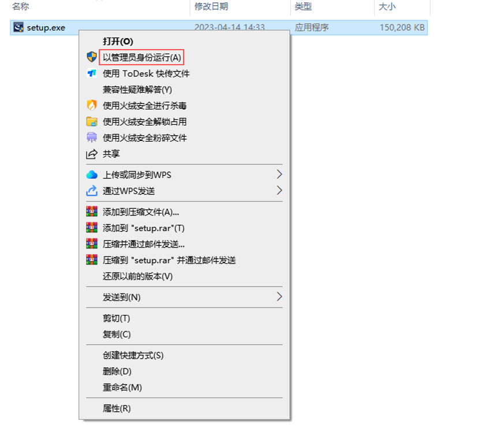Choose 兼容性疑难解答(Y)
Viewport: 504px width, 443px height.
click(137, 90)
